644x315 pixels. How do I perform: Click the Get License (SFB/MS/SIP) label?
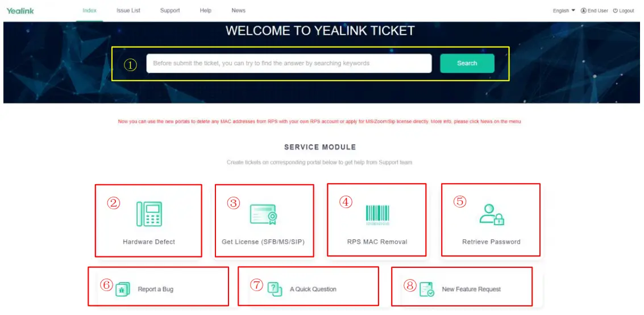(263, 242)
